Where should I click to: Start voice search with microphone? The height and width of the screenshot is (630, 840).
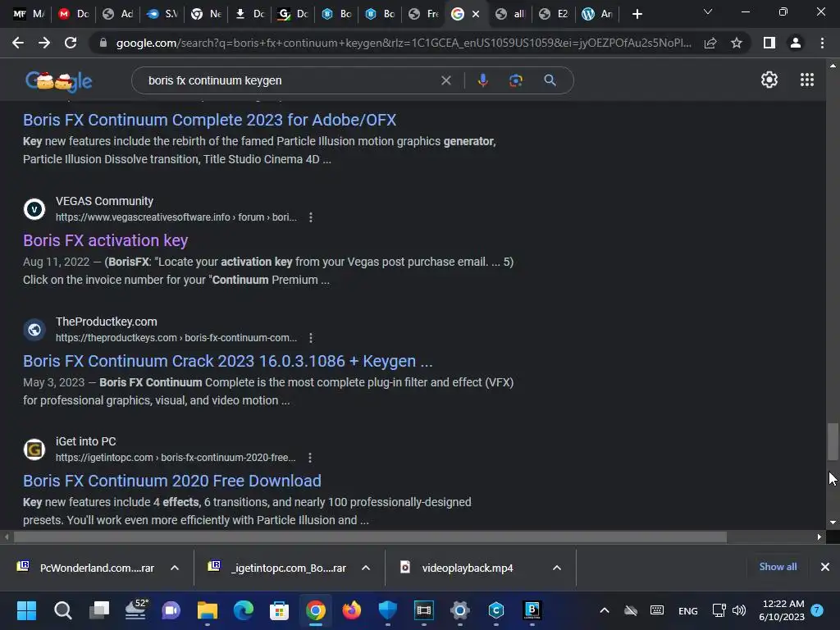[482, 80]
